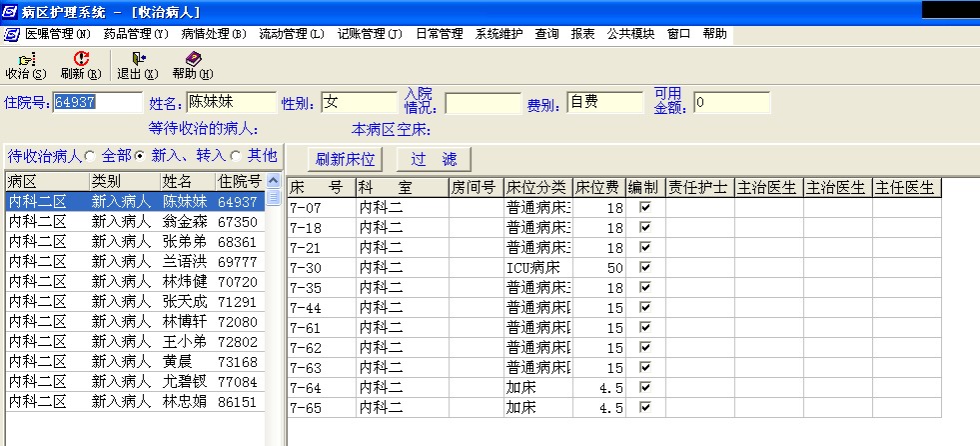Toggle 编制 checkbox for bed 7-61

(645, 328)
